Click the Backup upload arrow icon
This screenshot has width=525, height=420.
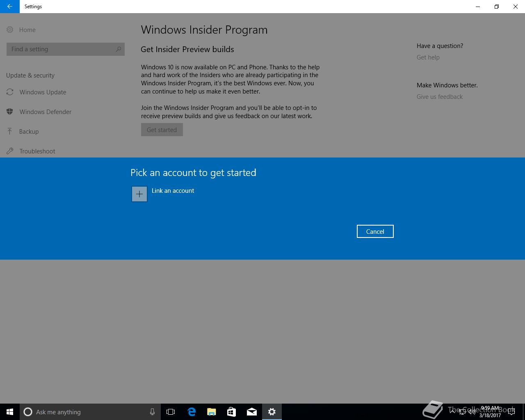point(10,131)
